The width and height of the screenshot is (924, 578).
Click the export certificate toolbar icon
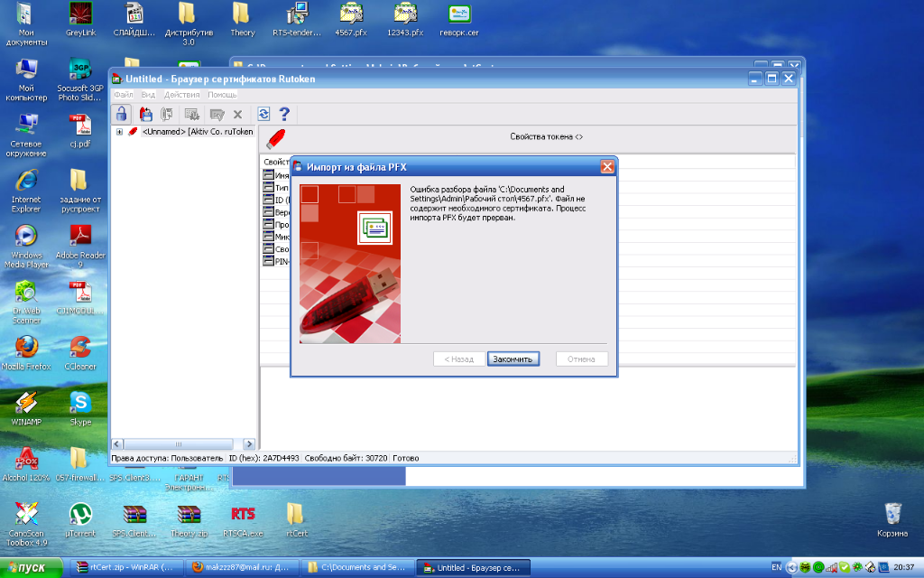167,114
